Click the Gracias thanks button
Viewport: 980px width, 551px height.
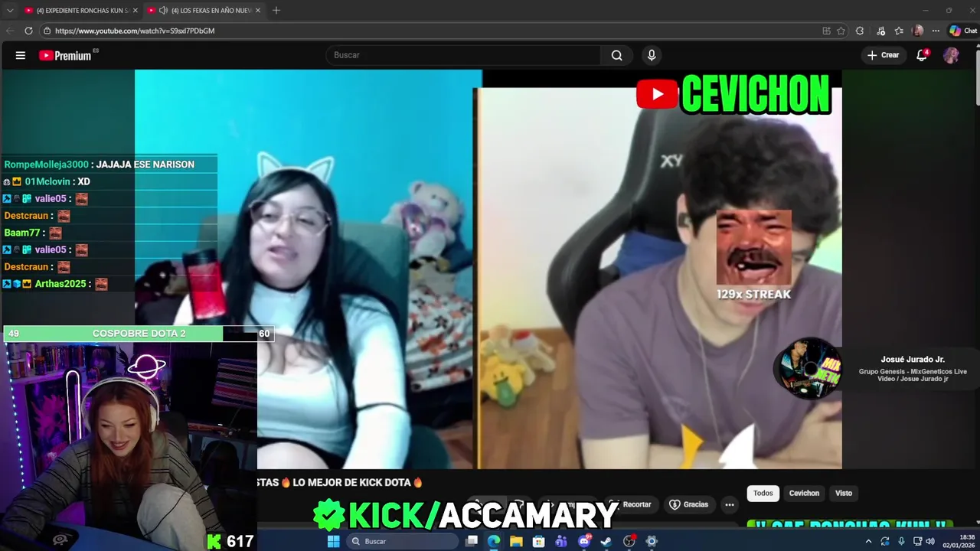[x=688, y=505]
